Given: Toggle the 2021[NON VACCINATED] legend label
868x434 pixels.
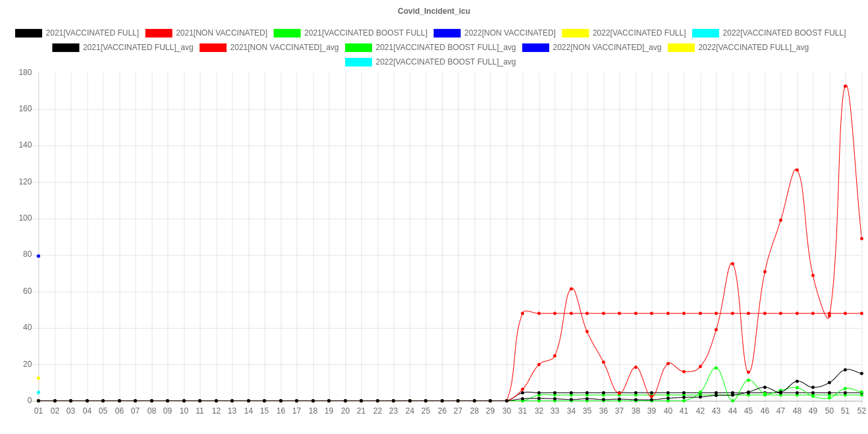Looking at the screenshot, I should coord(221,33).
